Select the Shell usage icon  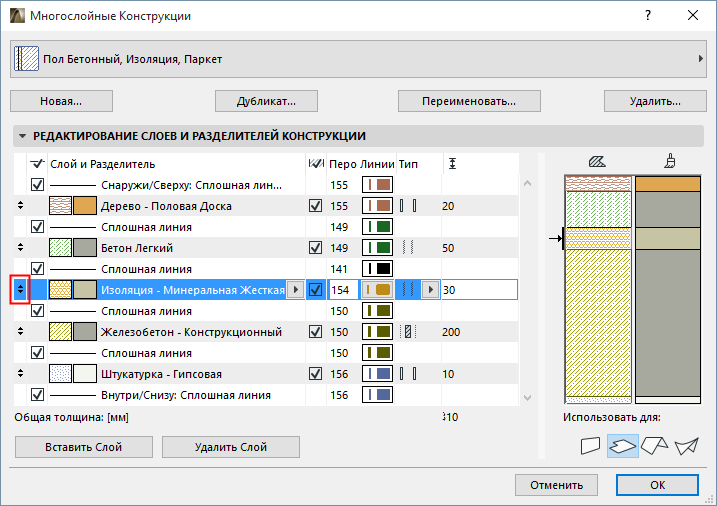pyautogui.click(x=686, y=446)
